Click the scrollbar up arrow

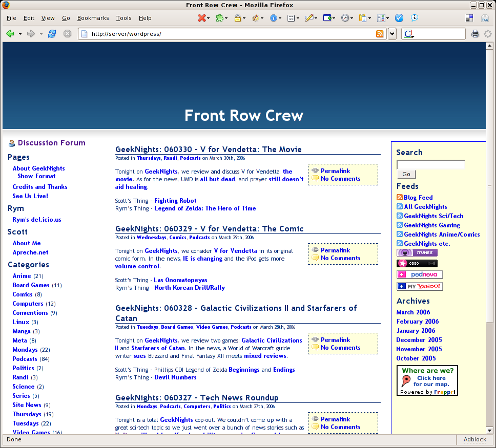[489, 46]
